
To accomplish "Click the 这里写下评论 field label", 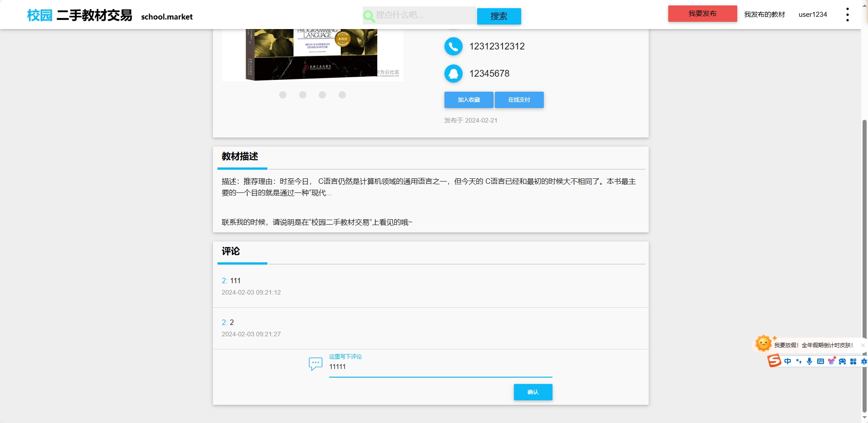I will click(x=345, y=357).
